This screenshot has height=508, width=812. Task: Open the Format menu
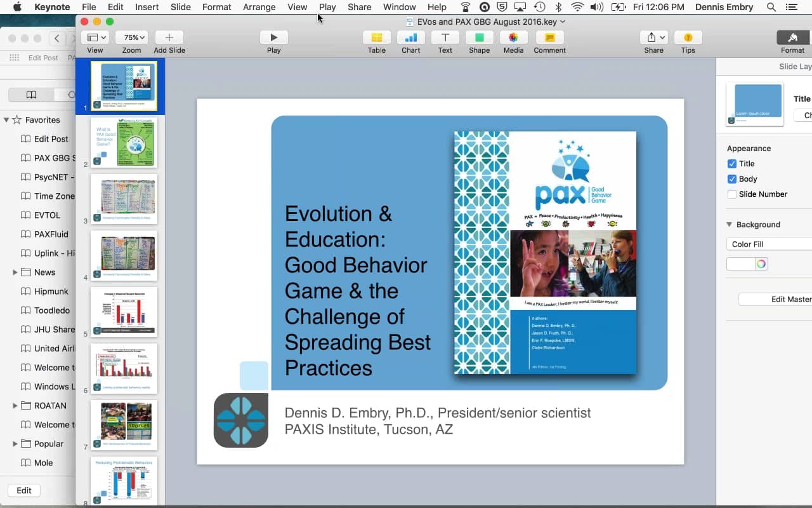(217, 7)
